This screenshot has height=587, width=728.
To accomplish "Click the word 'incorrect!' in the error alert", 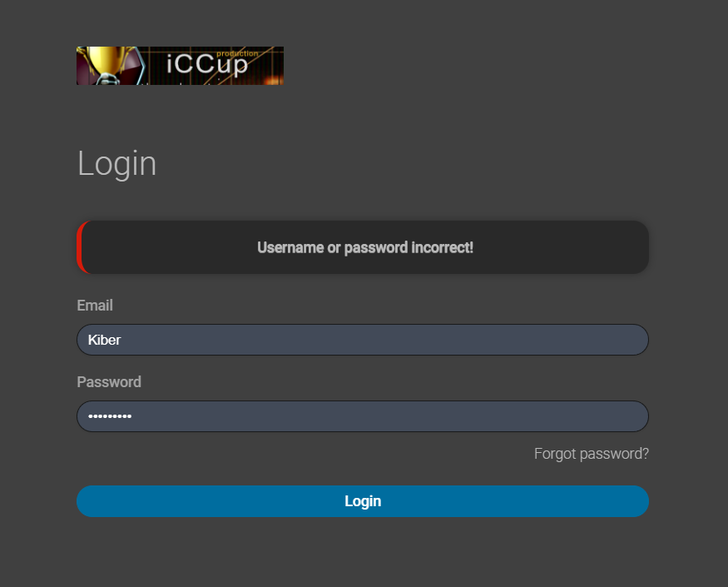I will [x=442, y=247].
